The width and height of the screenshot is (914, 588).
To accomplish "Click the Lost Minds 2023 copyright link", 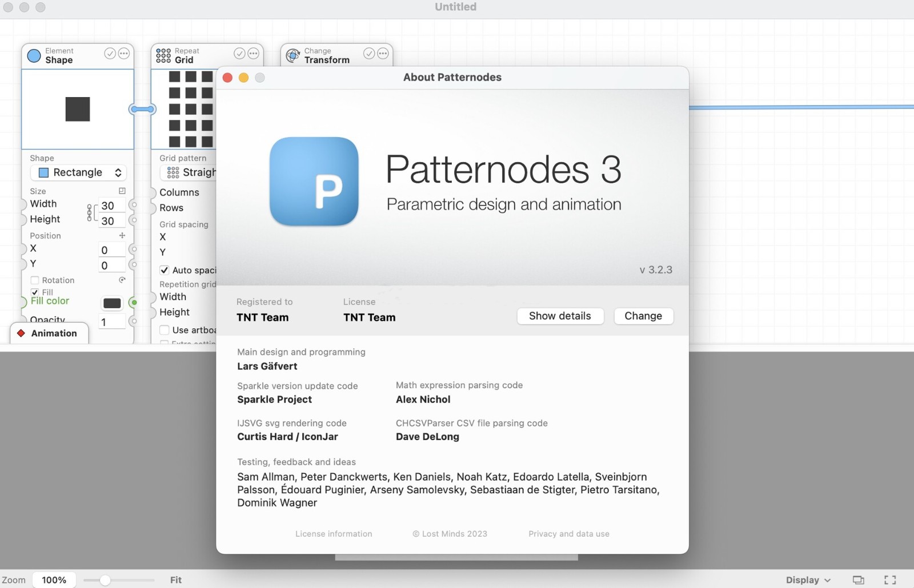I will [x=450, y=534].
